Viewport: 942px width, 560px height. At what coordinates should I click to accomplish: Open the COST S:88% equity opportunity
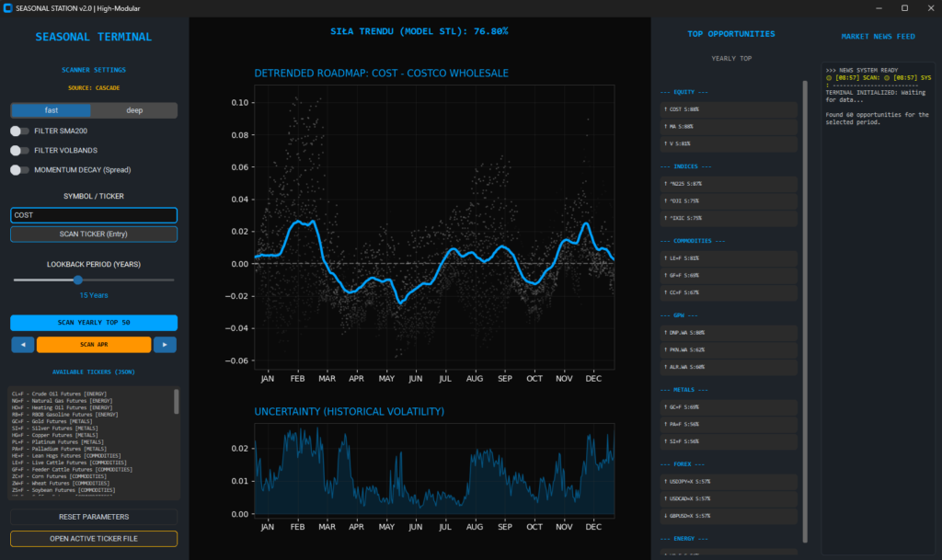click(728, 109)
